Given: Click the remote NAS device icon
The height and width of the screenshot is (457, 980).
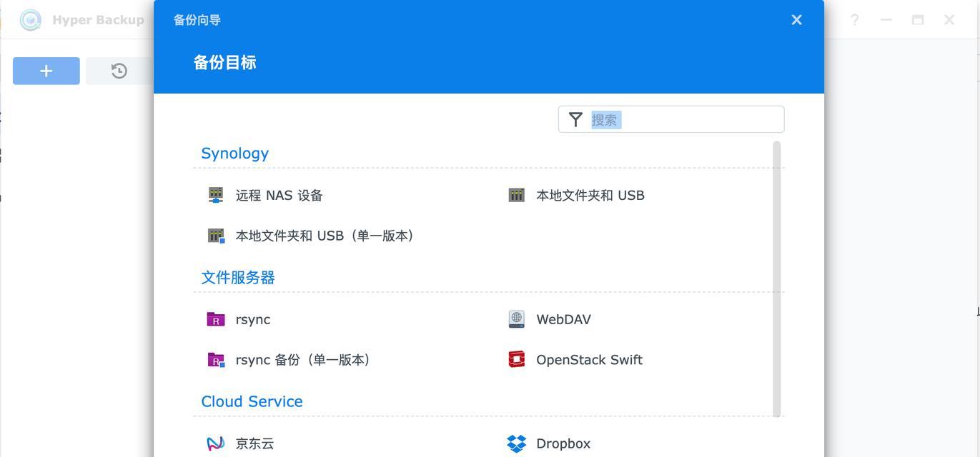Looking at the screenshot, I should [x=216, y=195].
